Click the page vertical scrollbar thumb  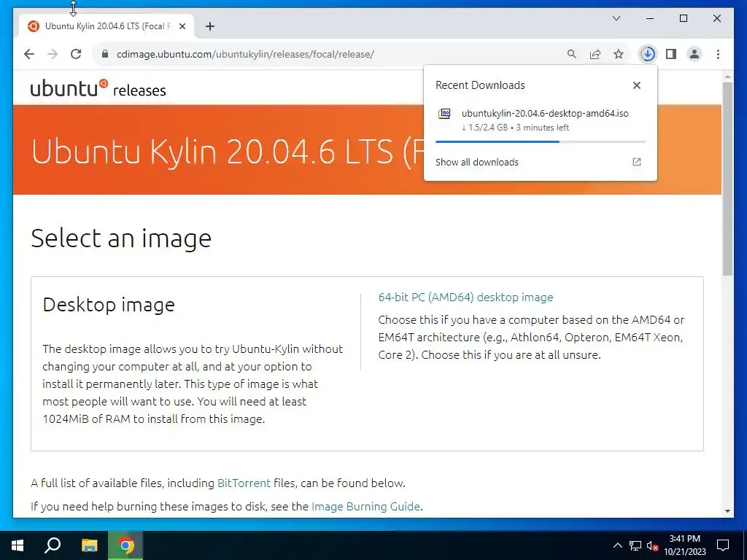pos(727,179)
